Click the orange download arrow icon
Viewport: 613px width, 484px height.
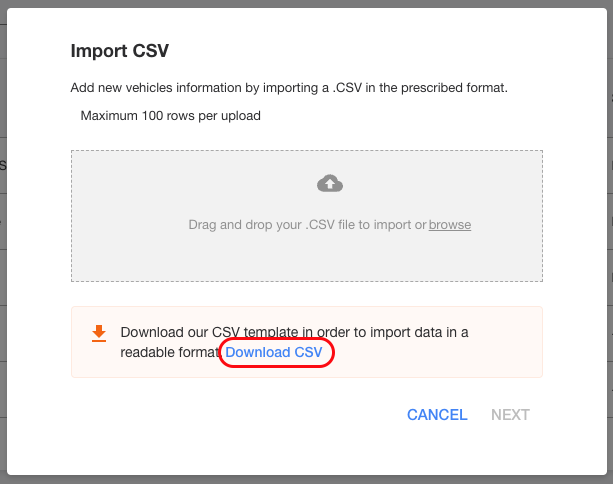(x=99, y=333)
